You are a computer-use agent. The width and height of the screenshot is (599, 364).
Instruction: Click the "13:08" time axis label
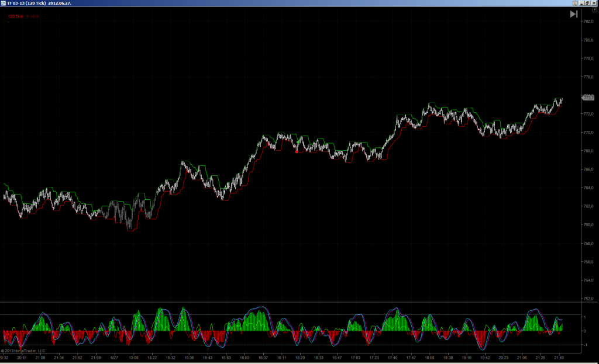click(134, 358)
